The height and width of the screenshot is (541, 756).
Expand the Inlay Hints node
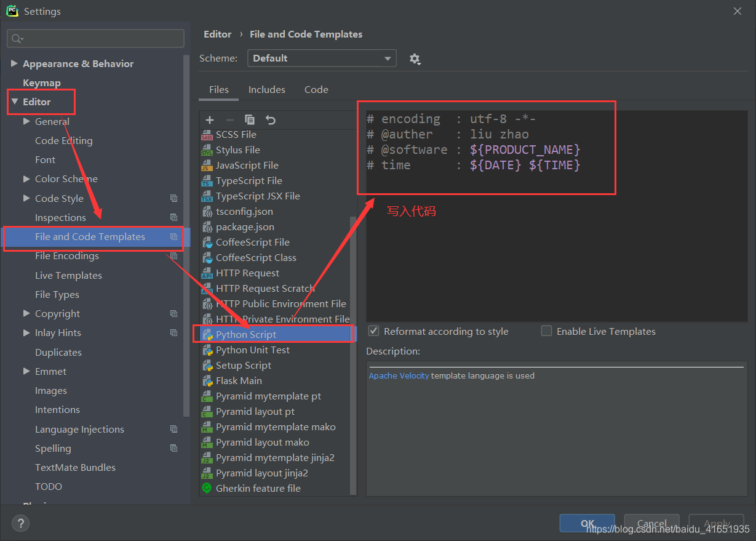coord(26,332)
